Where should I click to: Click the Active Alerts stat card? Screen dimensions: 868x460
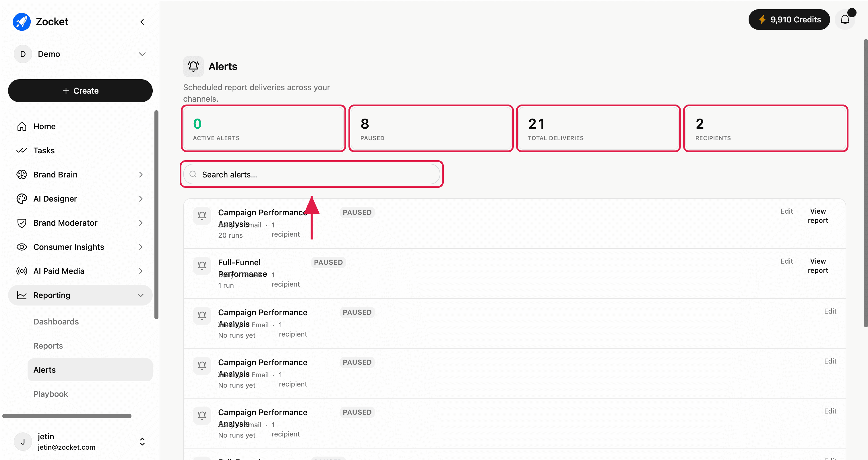coord(263,128)
